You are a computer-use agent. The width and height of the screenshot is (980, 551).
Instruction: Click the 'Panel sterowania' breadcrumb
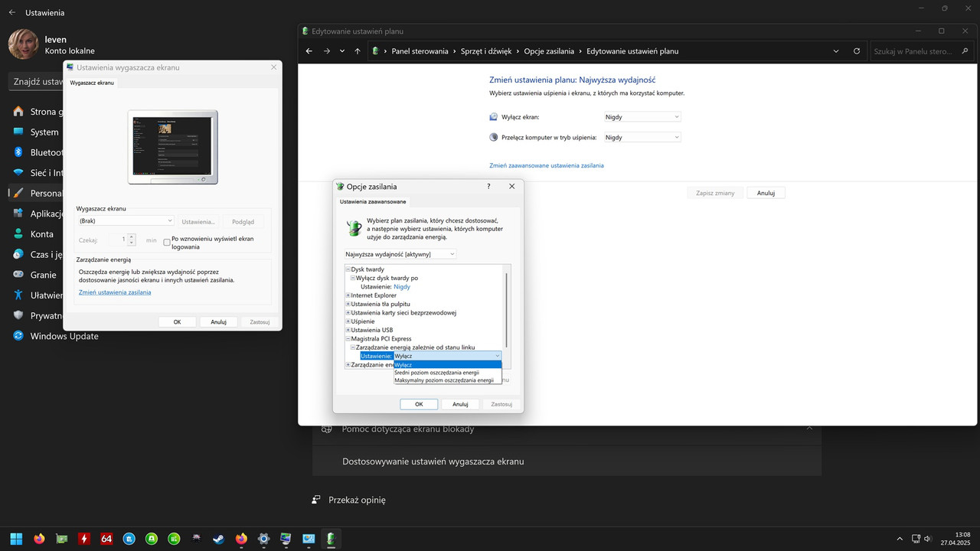pos(420,51)
